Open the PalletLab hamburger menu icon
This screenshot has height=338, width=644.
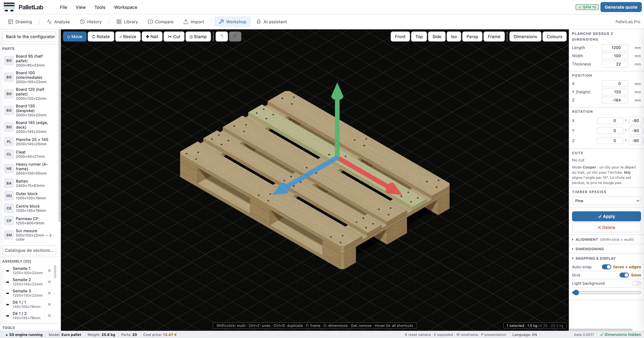[x=9, y=7]
